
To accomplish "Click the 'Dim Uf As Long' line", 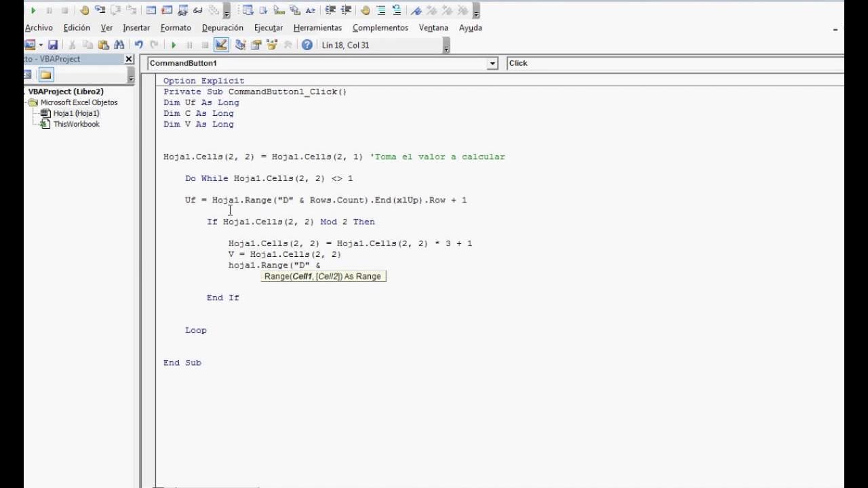I will [201, 102].
